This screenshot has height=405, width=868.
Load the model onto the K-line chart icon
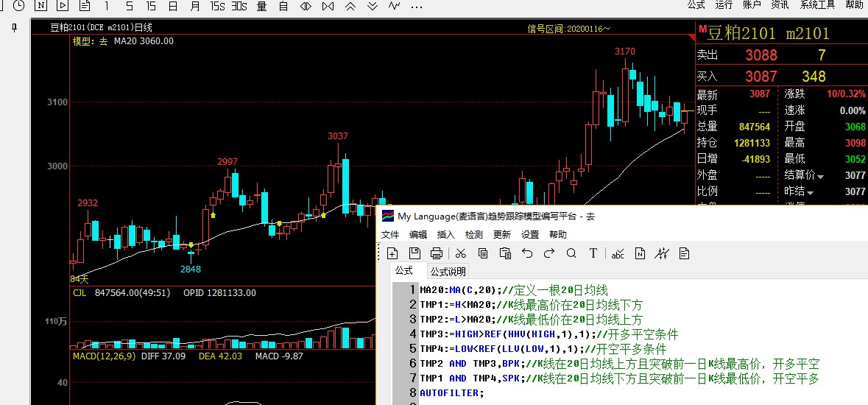[x=663, y=253]
